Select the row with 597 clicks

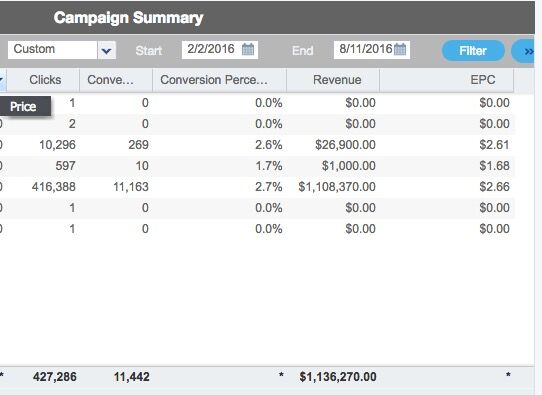click(x=257, y=166)
